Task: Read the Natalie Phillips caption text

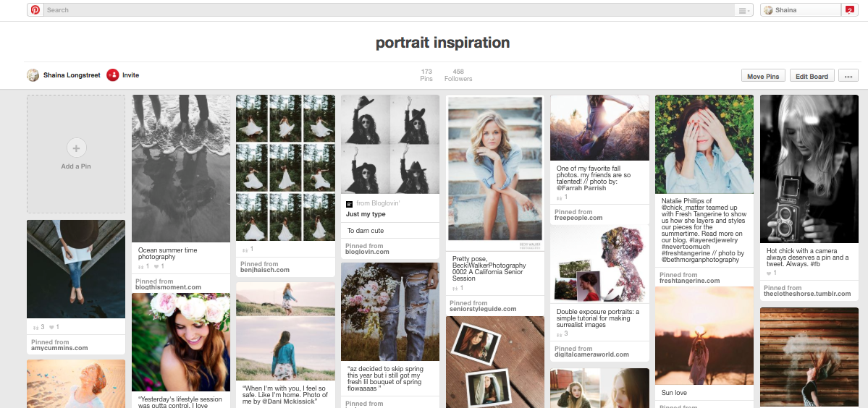Action: tap(704, 230)
